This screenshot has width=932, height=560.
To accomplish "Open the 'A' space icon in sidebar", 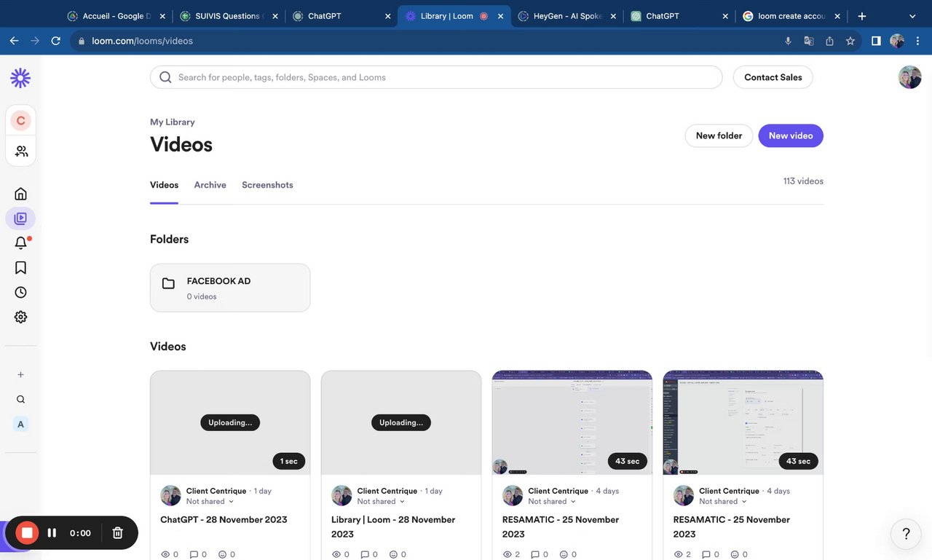I will point(20,424).
